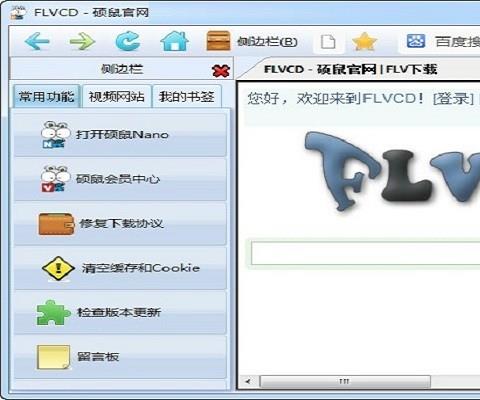Select the 常用功能 tab
The image size is (480, 400).
pos(46,97)
